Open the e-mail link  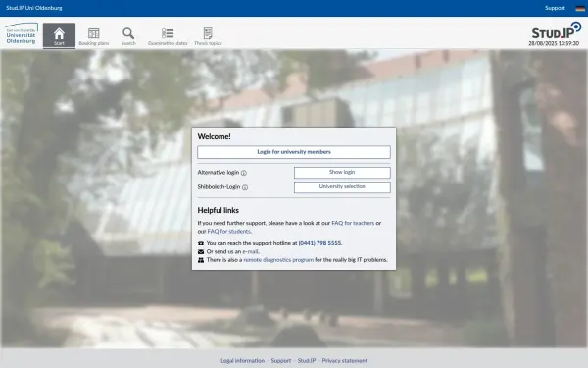(251, 251)
